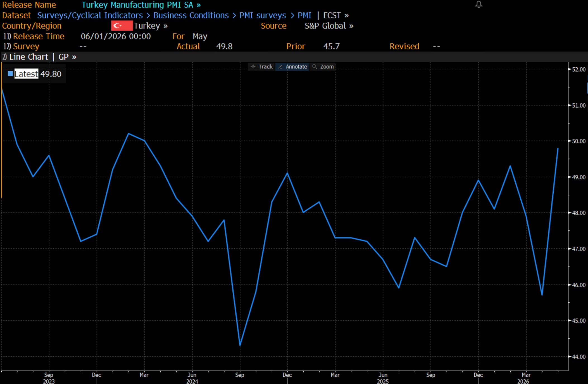The image size is (588, 384).
Task: Click the Revised field label
Action: [404, 46]
